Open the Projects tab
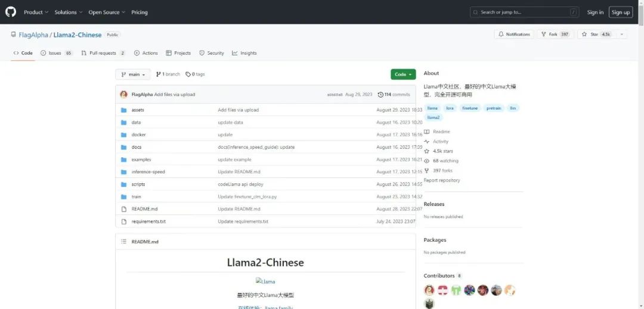 point(178,53)
